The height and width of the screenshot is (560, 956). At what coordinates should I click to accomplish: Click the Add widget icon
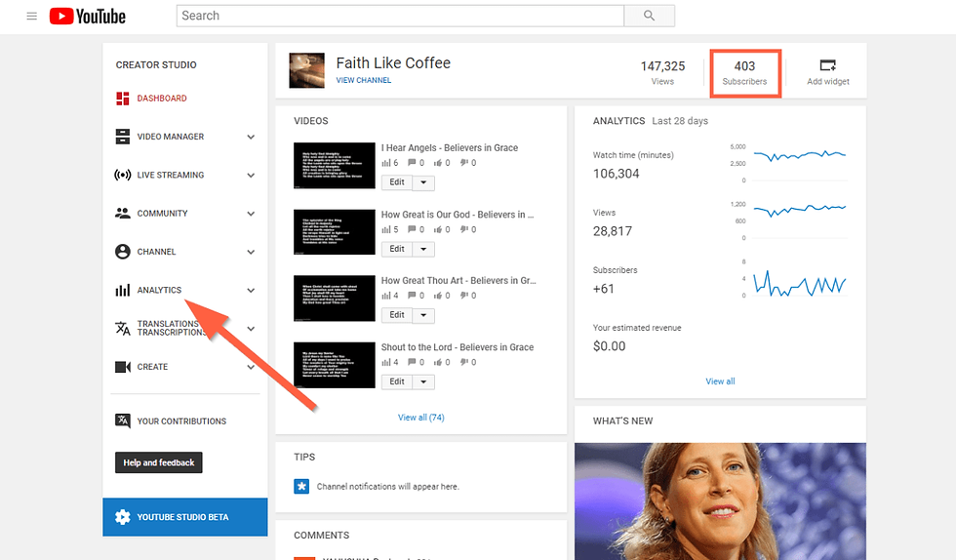coord(827,64)
